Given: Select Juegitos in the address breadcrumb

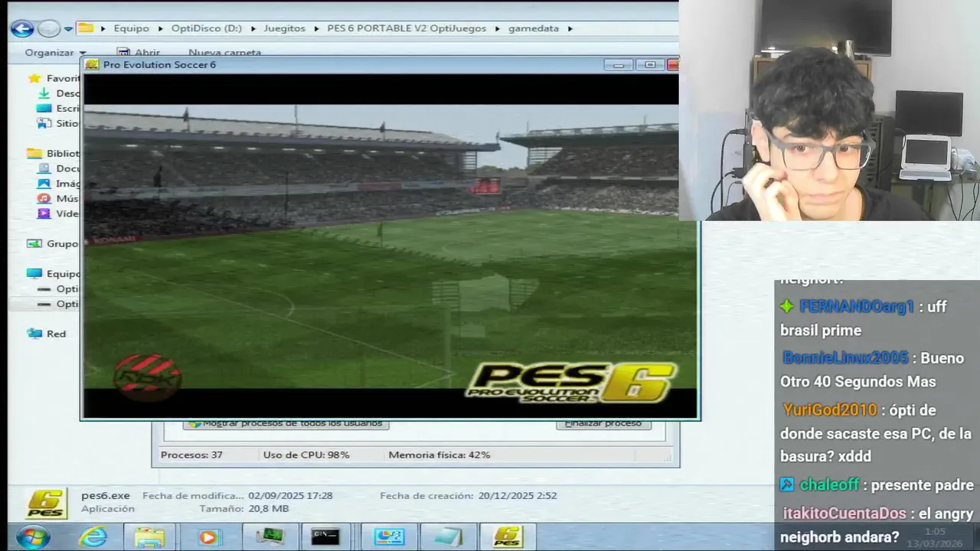Looking at the screenshot, I should pyautogui.click(x=284, y=28).
